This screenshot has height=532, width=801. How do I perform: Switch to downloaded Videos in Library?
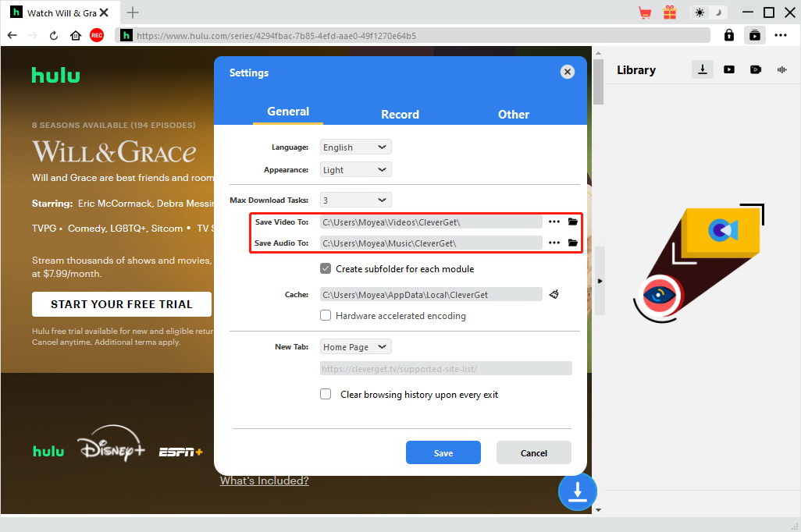[x=728, y=69]
